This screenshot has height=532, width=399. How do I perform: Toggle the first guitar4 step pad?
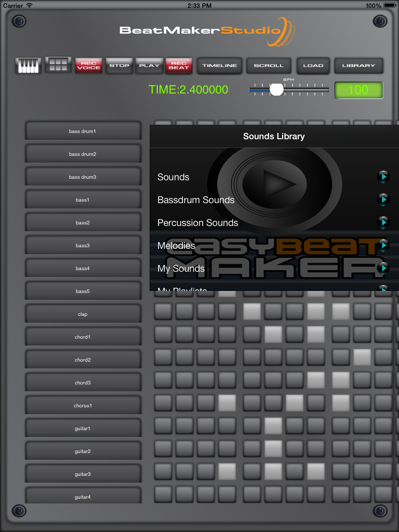coord(163,495)
